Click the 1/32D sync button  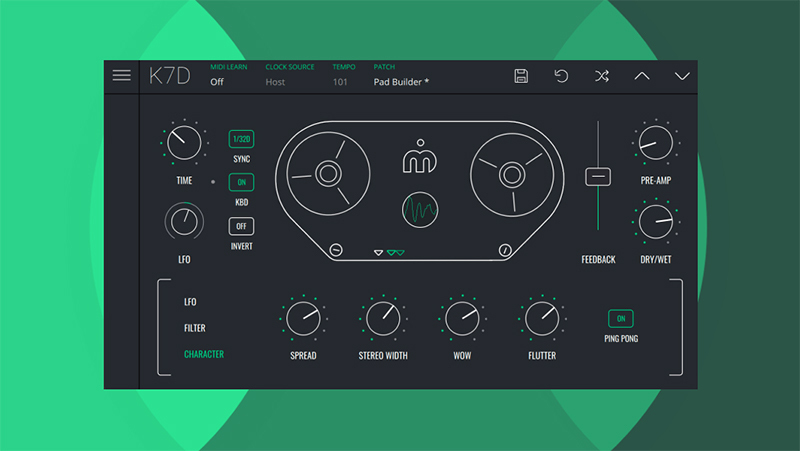241,139
